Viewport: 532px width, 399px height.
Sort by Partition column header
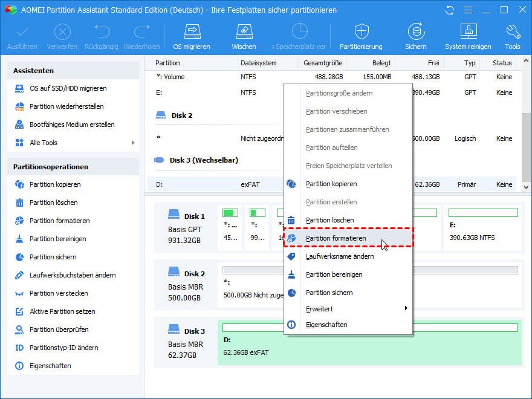167,63
